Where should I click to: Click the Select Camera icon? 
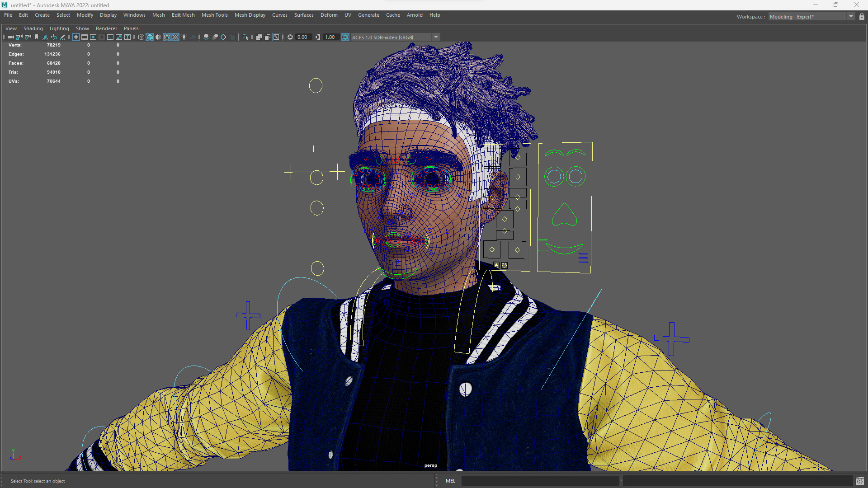pyautogui.click(x=10, y=37)
